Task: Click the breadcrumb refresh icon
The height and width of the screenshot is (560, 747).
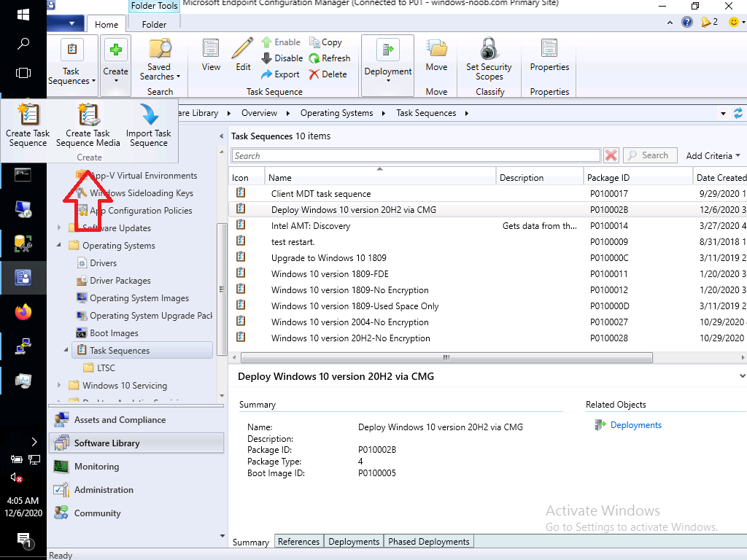Action: click(738, 113)
